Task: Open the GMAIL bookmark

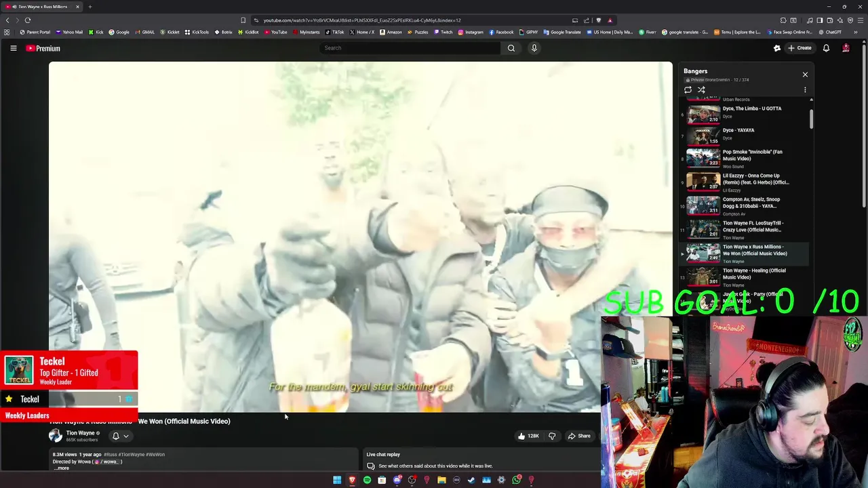Action: [144, 32]
